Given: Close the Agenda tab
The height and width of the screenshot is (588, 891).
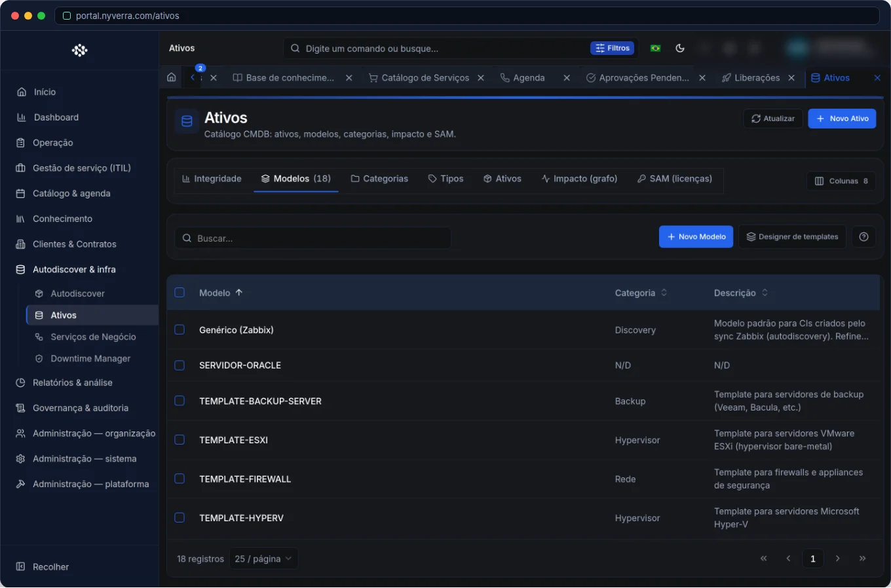Looking at the screenshot, I should (567, 78).
